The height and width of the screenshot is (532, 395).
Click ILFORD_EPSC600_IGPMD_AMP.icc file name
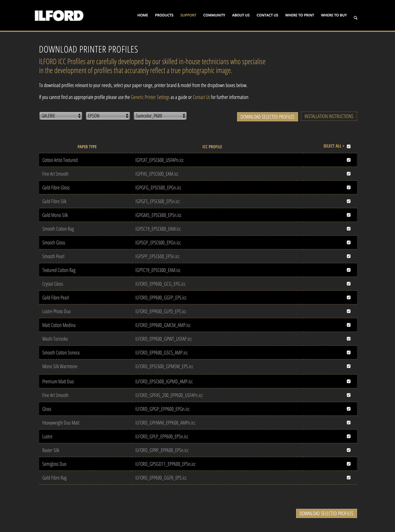tap(164, 381)
